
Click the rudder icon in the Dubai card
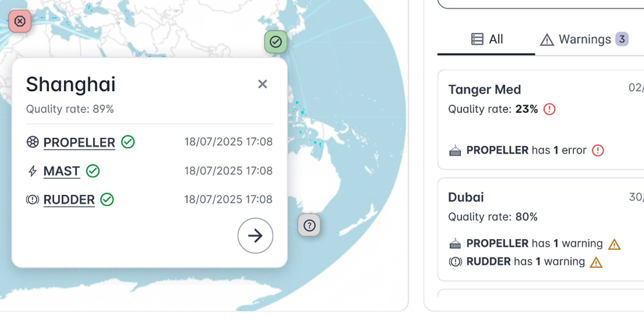click(x=455, y=261)
